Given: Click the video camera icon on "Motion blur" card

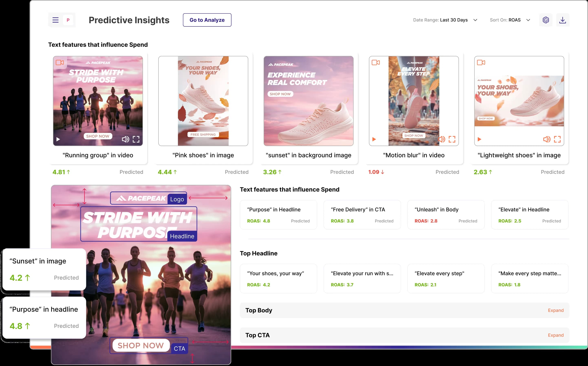Looking at the screenshot, I should 376,62.
